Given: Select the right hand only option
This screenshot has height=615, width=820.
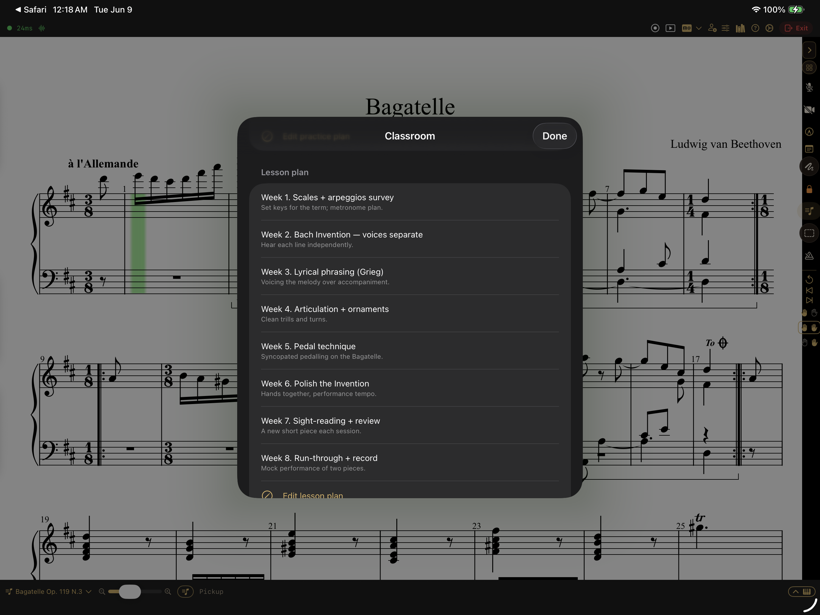Looking at the screenshot, I should coord(810,343).
